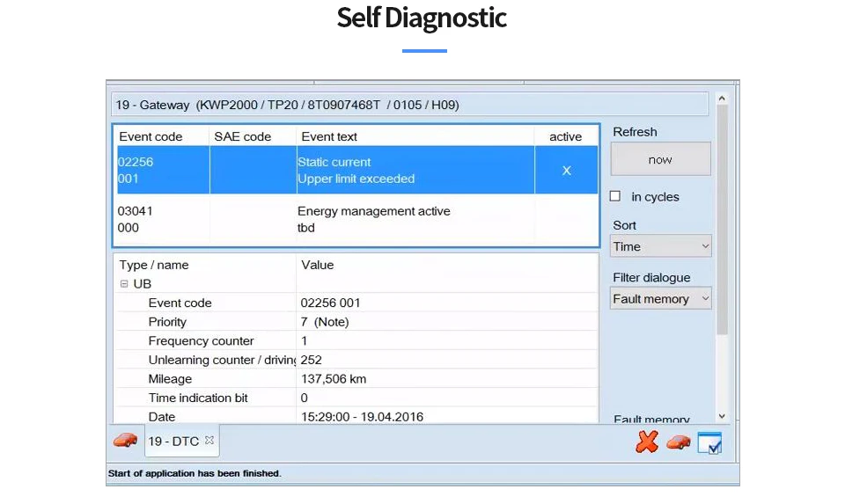Click the scrollbar down arrow
The height and width of the screenshot is (504, 845).
722,416
